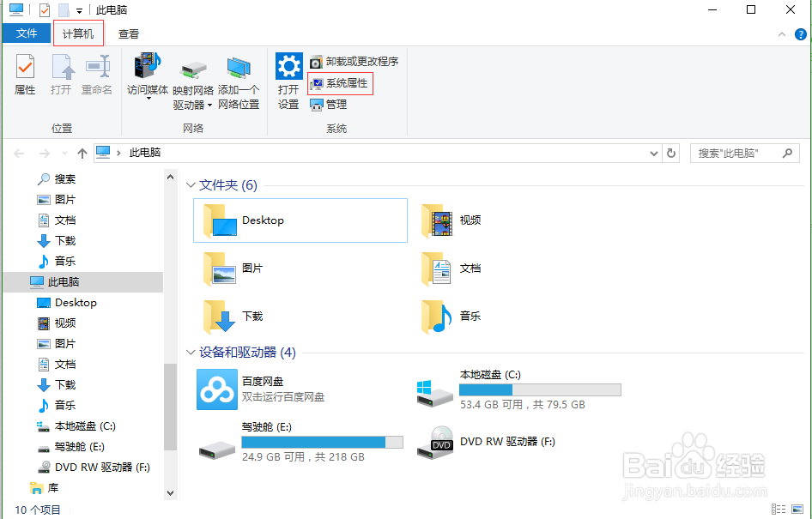This screenshot has height=519, width=812.
Task: Click the C: drive capacity bar
Action: (541, 389)
